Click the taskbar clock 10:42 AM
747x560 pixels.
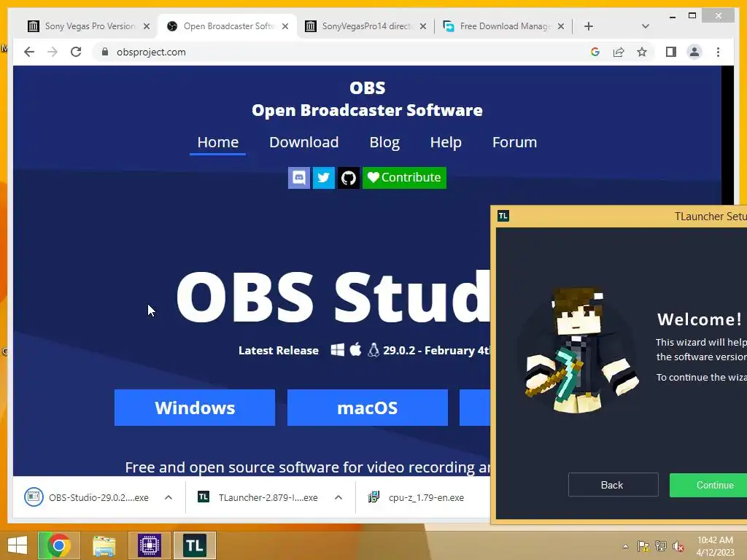pos(715,545)
